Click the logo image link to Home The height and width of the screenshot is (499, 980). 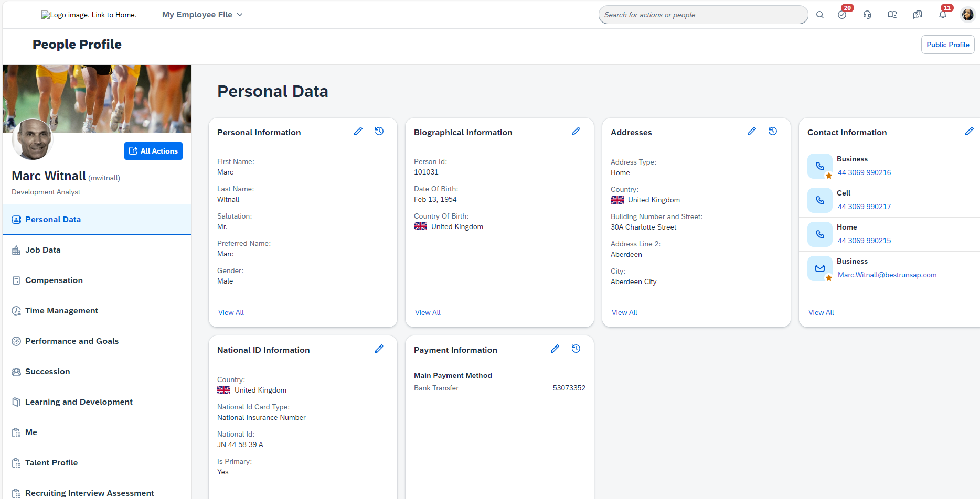(89, 15)
